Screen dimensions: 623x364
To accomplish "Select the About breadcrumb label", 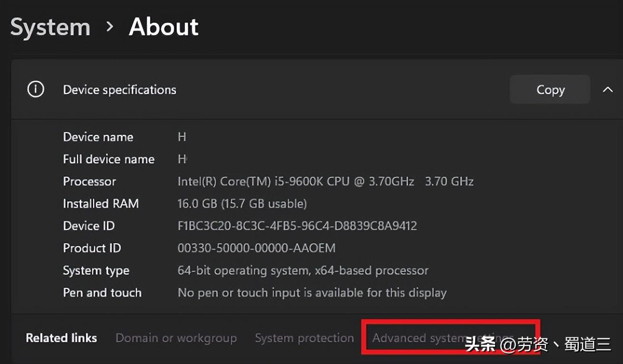I will [x=163, y=27].
